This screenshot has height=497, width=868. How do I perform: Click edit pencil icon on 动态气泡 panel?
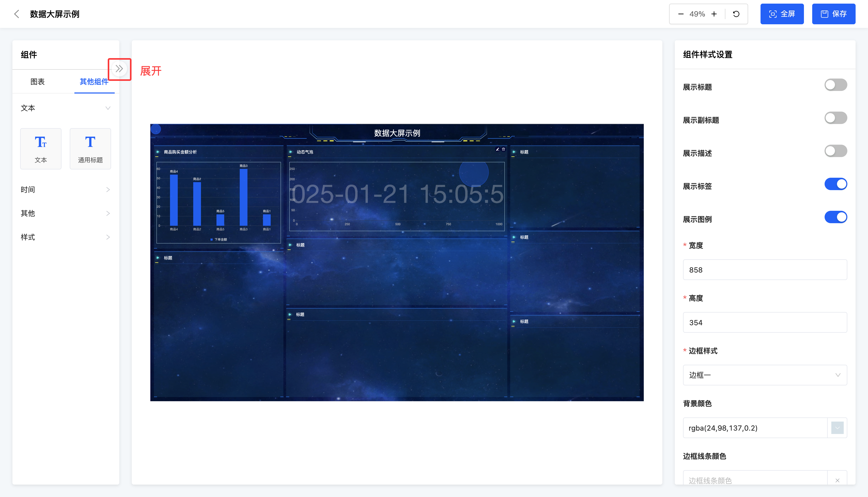tap(498, 149)
